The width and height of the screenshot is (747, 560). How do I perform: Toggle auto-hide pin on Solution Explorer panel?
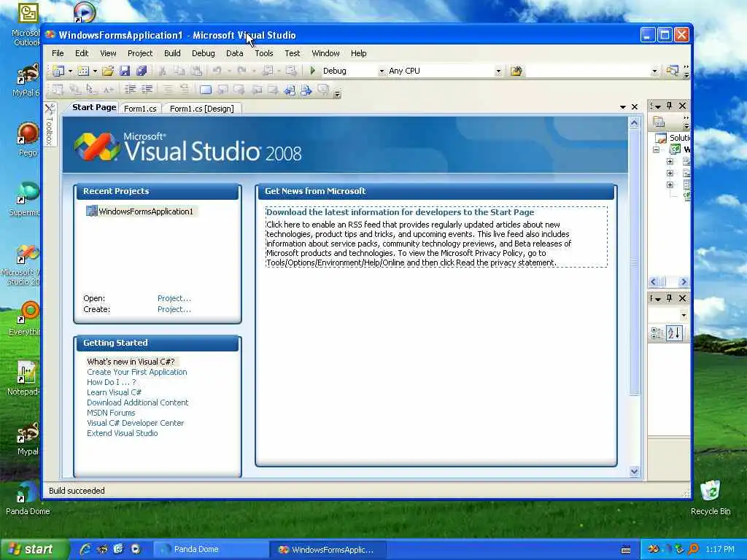pyautogui.click(x=669, y=105)
